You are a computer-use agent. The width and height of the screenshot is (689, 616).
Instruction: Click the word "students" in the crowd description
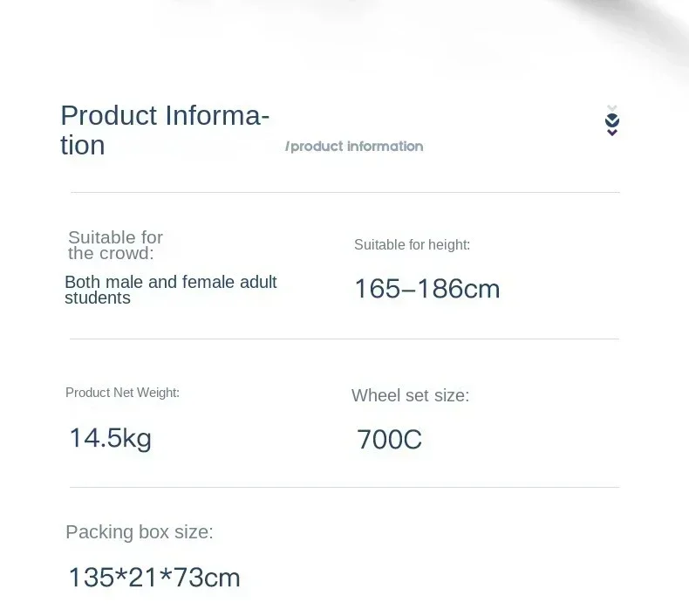coord(98,298)
